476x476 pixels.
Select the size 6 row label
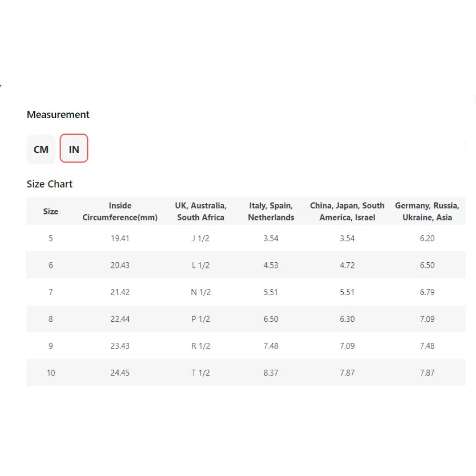pos(50,265)
